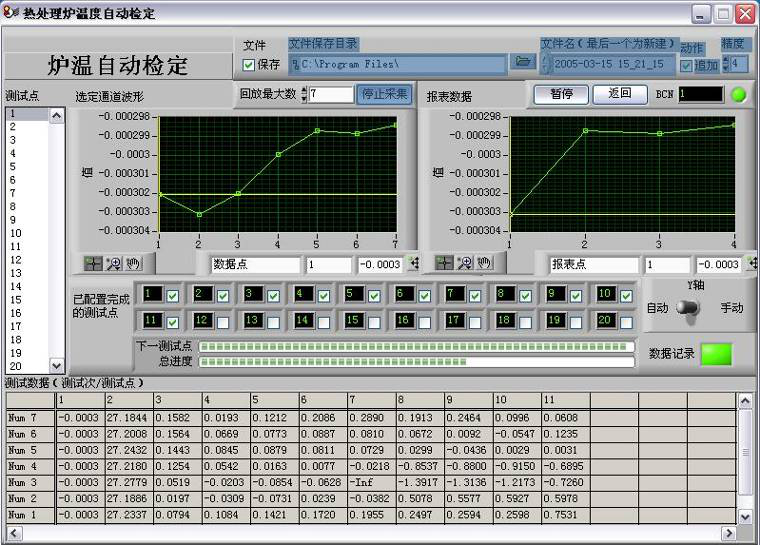The image size is (760, 545).
Task: Uncheck test point 11 checkbox
Action: (x=173, y=322)
